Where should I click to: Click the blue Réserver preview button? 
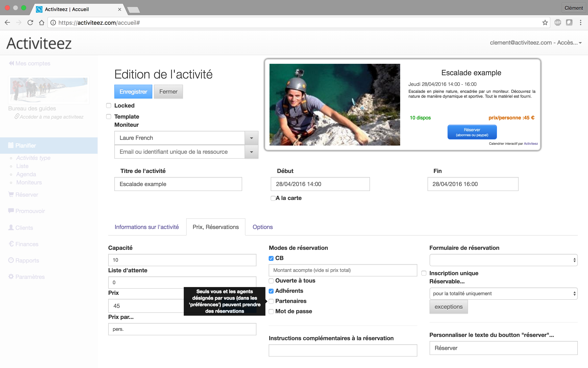coord(472,132)
